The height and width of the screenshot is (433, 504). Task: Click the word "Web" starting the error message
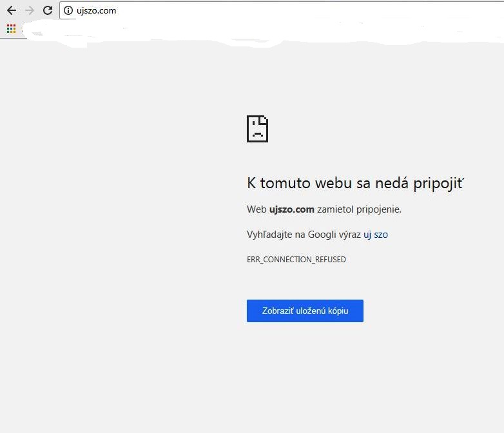[256, 209]
